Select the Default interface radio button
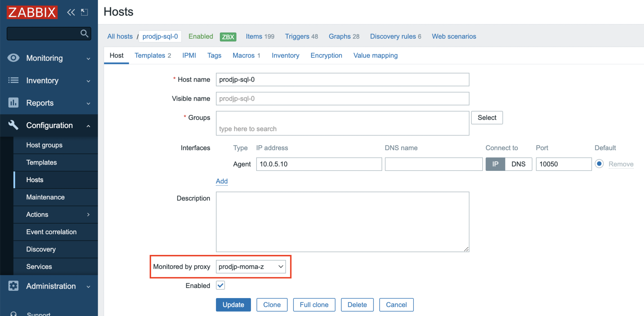The image size is (644, 316). click(599, 164)
